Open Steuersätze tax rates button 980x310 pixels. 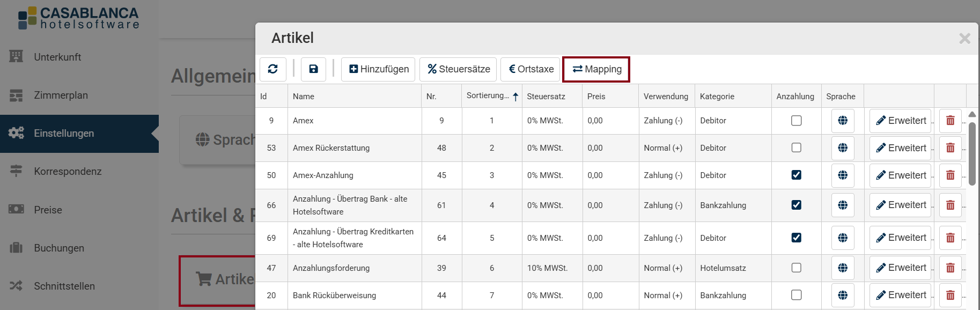coord(458,69)
